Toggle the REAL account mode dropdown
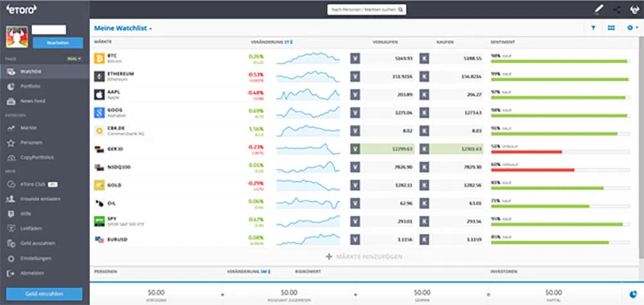644x305 pixels. tap(74, 59)
